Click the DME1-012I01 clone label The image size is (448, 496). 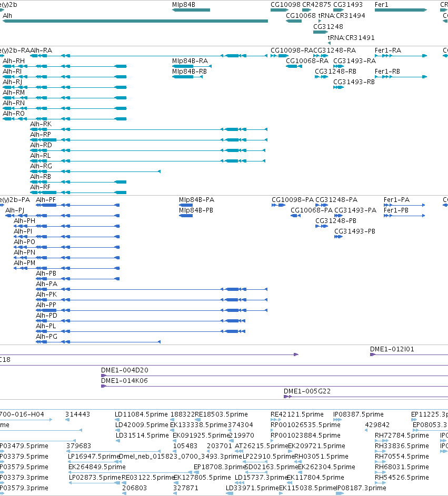click(392, 349)
